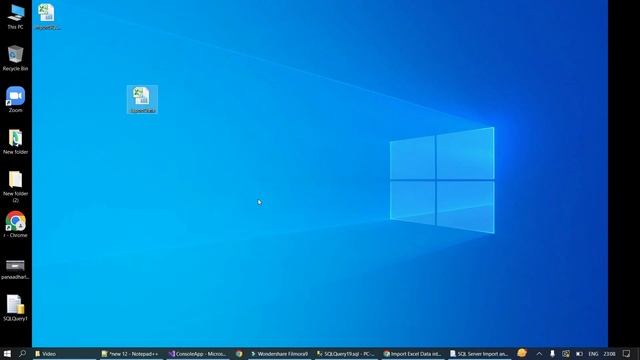640x360 pixels.
Task: Open taskbar search magnifier
Action: click(22, 353)
